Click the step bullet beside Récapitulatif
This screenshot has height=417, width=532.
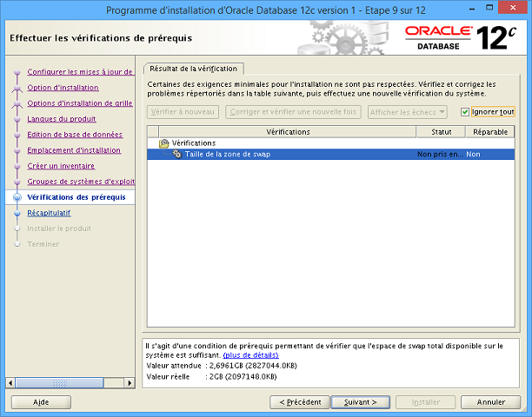(x=17, y=213)
